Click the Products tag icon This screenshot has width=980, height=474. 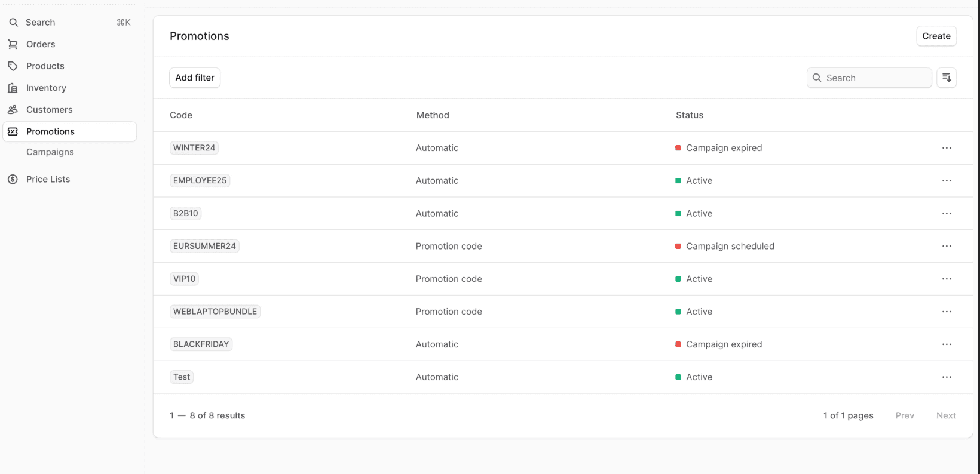13,66
